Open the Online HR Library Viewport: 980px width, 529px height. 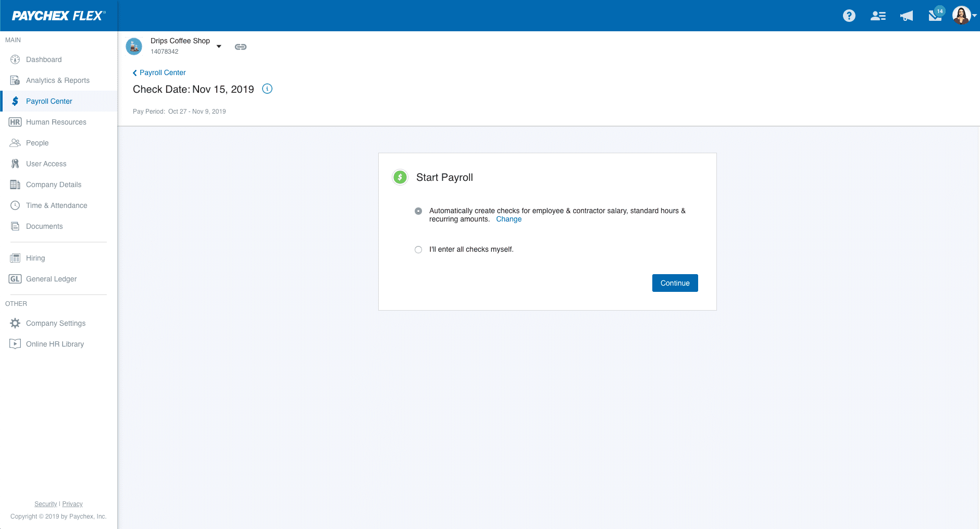tap(55, 344)
